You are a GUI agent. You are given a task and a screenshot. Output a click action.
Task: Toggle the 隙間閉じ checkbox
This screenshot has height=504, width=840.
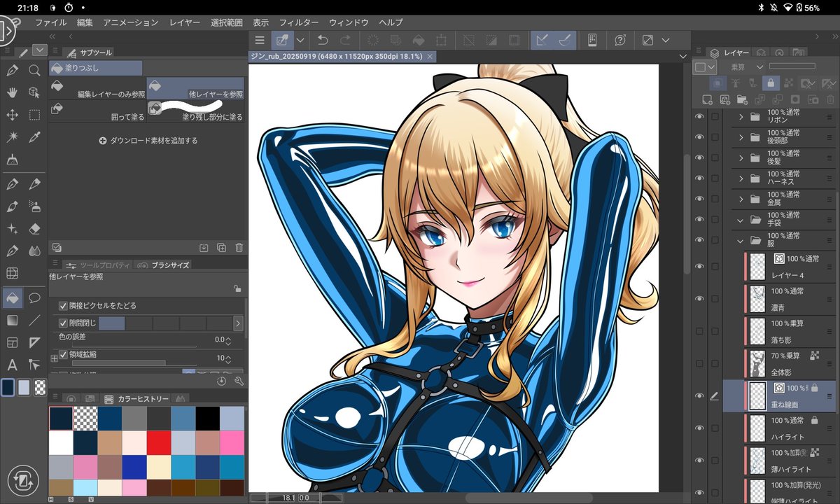point(64,323)
